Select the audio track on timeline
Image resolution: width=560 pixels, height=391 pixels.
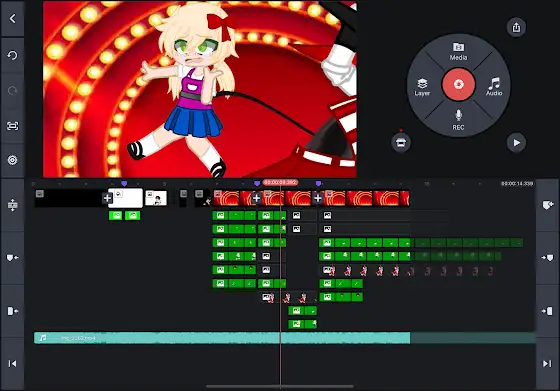coord(222,338)
